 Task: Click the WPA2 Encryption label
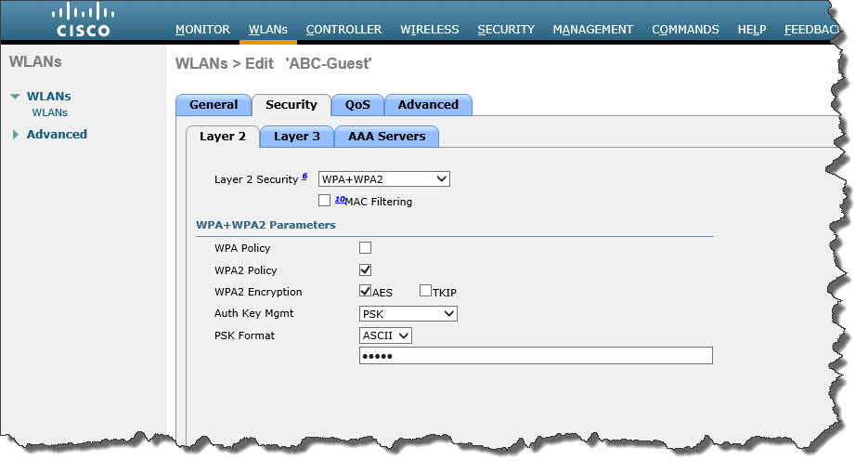[x=258, y=292]
